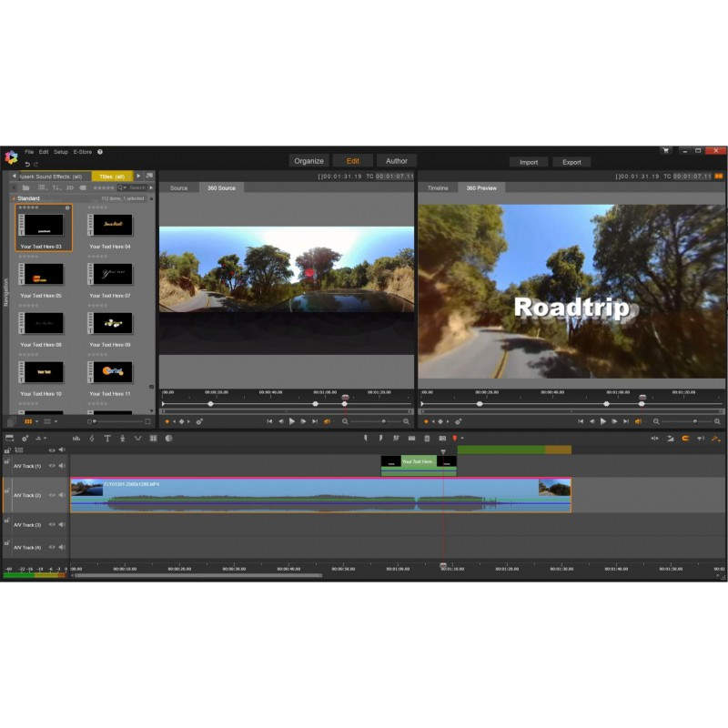Click the Export button
Viewport: 728px width, 728px height.
coord(571,162)
